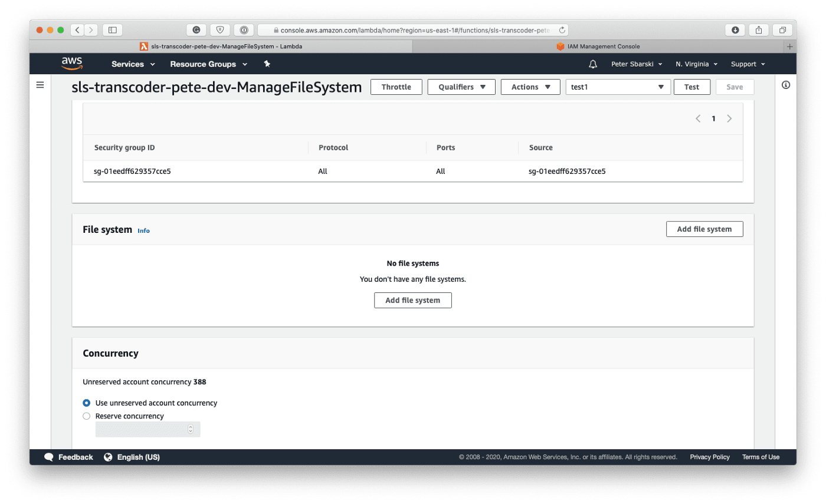Open a new tab with plus icon
Viewport: 826px width, 504px height.
(x=790, y=46)
